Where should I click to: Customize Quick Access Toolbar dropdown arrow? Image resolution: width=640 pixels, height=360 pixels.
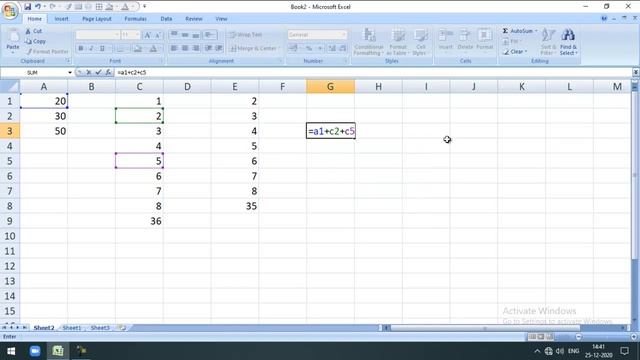[x=144, y=7]
